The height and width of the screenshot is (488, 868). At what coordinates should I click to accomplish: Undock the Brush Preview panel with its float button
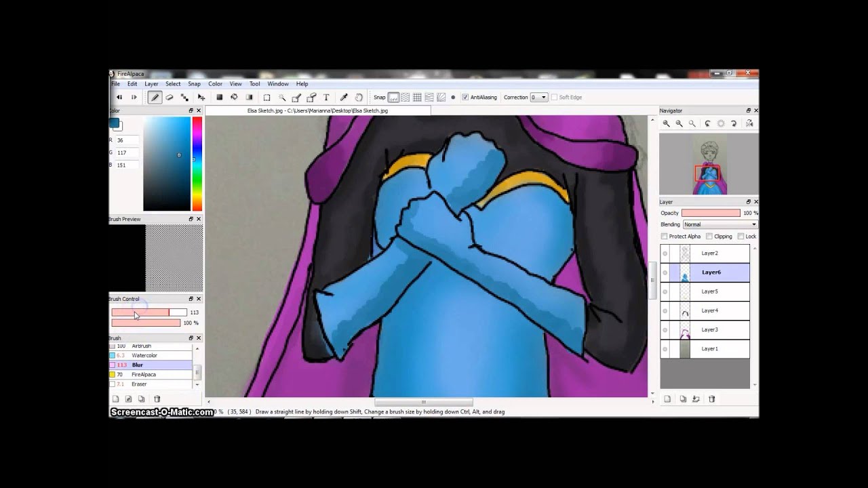(191, 219)
